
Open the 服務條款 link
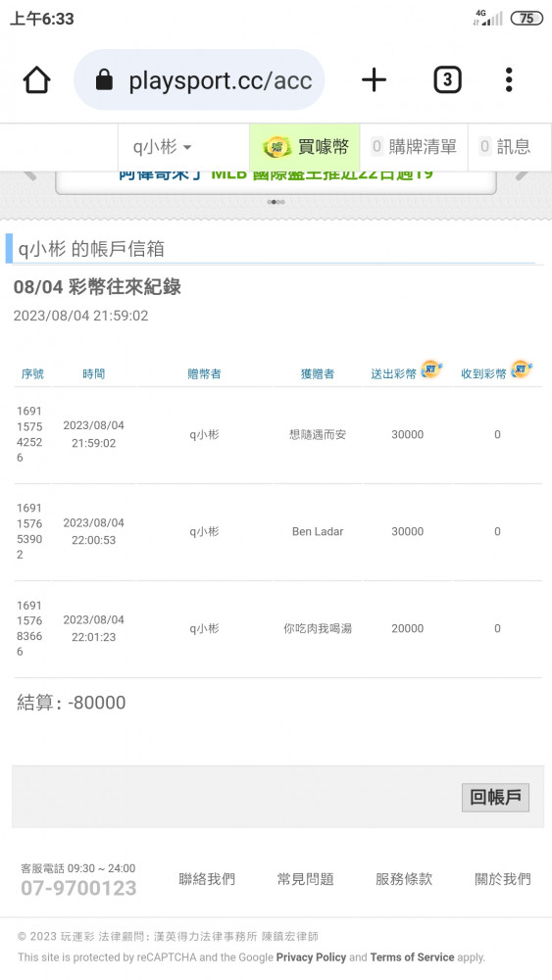pyautogui.click(x=404, y=879)
